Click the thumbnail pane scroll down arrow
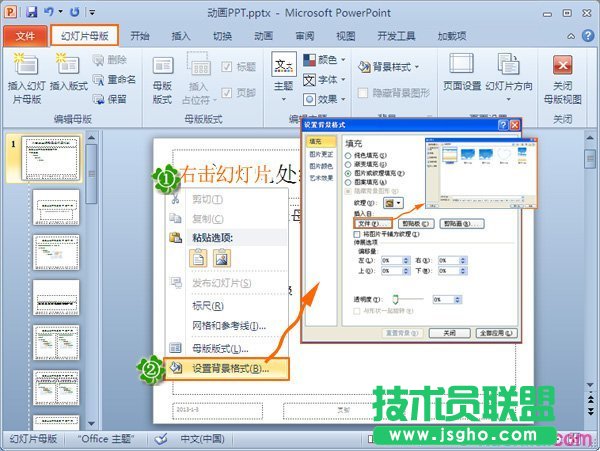This screenshot has height=451, width=600. tap(91, 423)
